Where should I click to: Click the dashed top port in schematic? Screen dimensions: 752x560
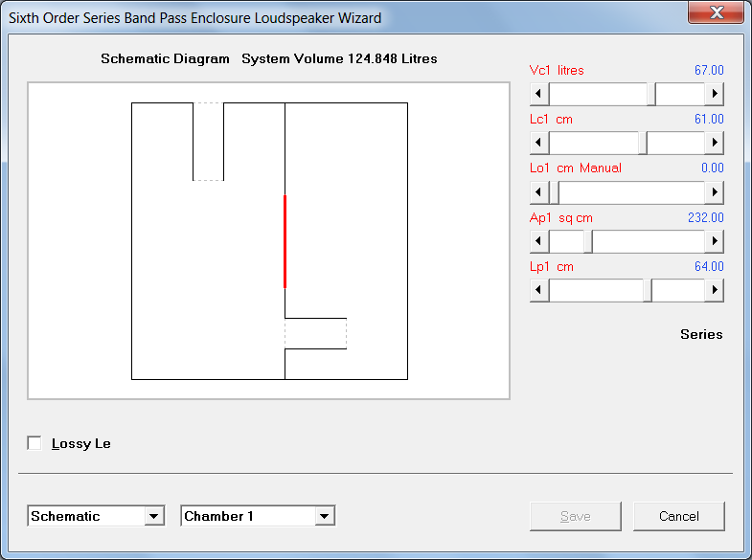pos(208,142)
